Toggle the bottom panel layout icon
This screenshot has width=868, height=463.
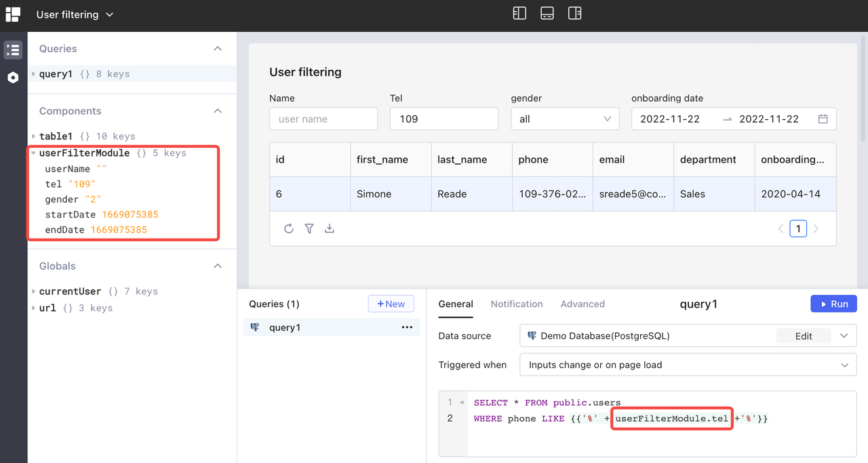(x=547, y=14)
